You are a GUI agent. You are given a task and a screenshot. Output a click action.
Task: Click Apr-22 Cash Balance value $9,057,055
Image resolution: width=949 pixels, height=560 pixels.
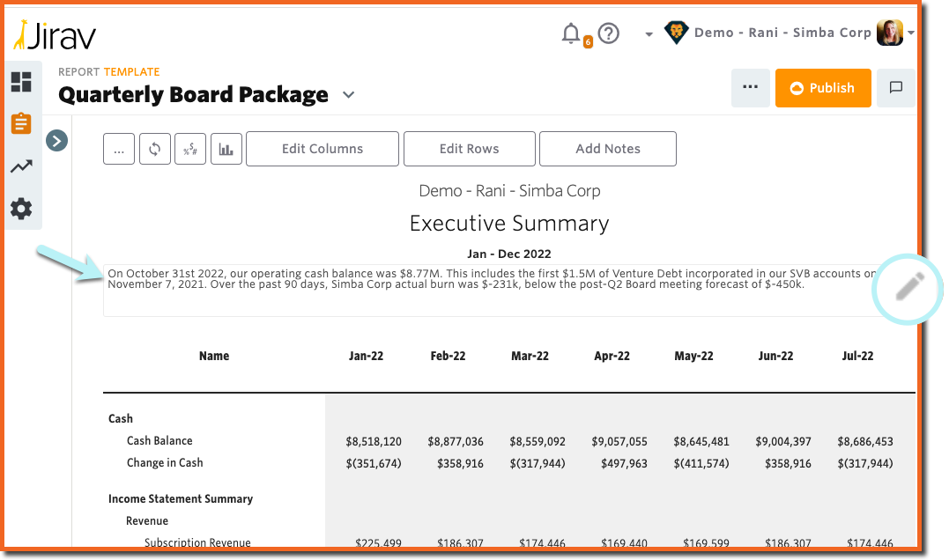point(619,441)
